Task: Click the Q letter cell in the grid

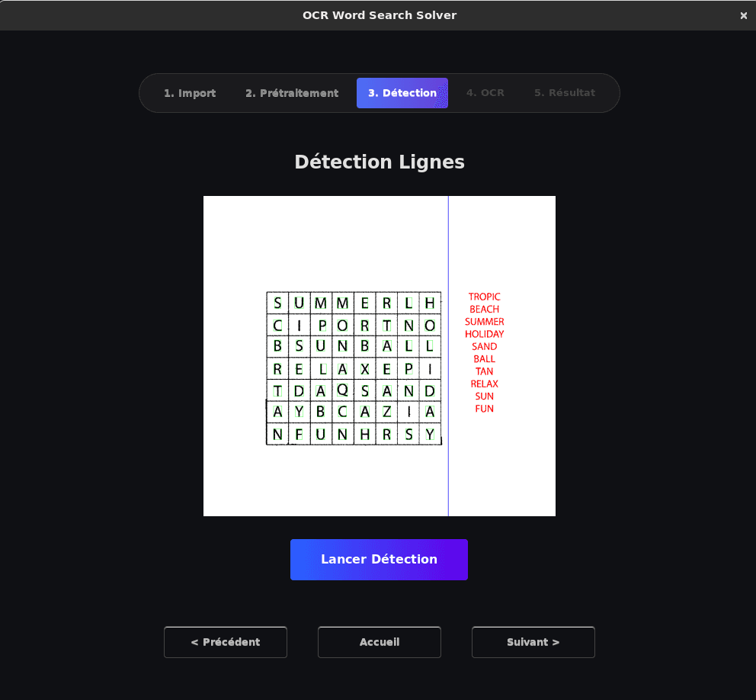Action: click(343, 390)
